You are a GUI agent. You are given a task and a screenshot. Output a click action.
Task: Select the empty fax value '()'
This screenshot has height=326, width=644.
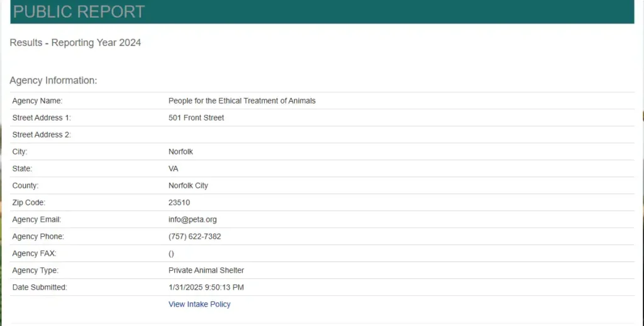[171, 254]
